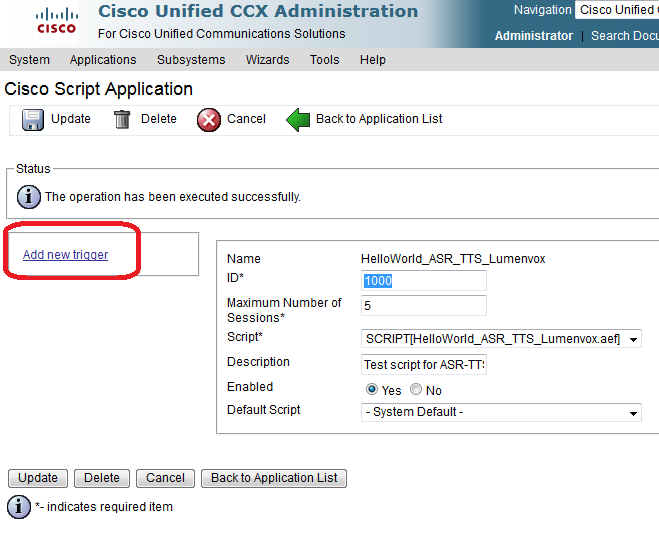
Task: Click the Description input field
Action: click(424, 364)
